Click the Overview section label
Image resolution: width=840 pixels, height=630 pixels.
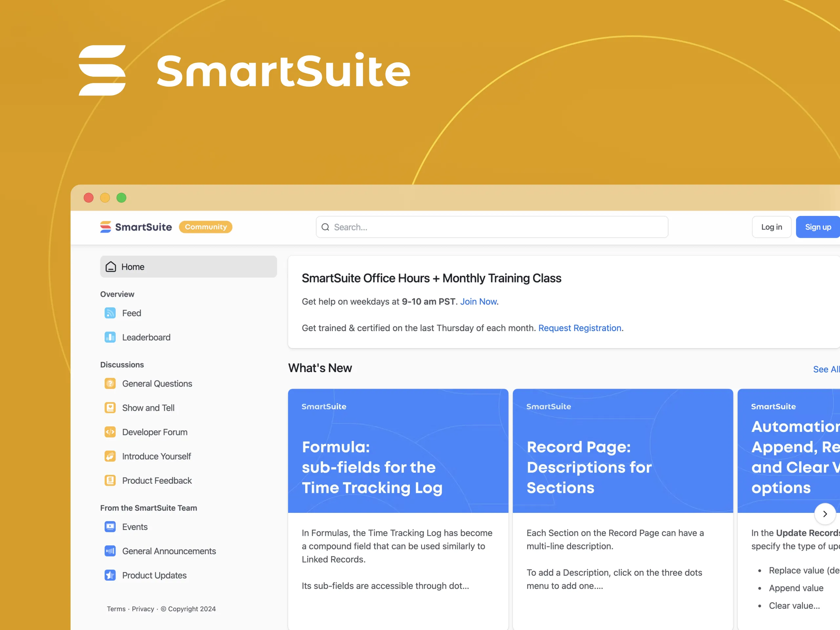coord(117,294)
